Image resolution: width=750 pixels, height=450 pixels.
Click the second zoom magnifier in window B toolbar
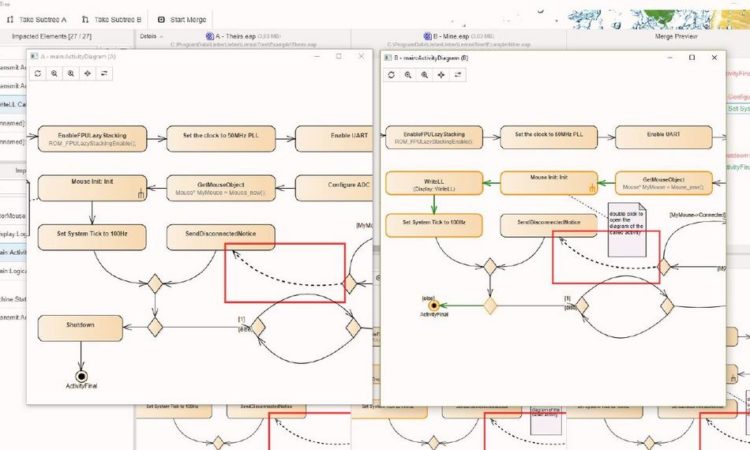point(424,75)
